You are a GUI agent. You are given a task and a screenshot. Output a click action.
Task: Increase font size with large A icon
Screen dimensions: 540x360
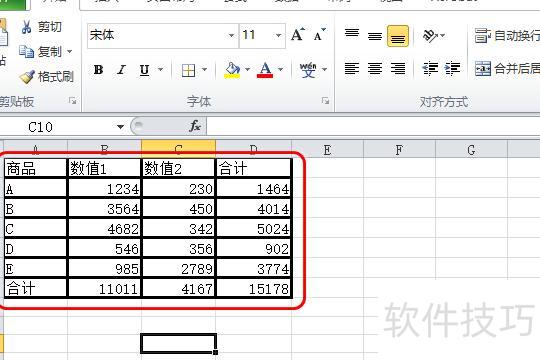(x=298, y=35)
